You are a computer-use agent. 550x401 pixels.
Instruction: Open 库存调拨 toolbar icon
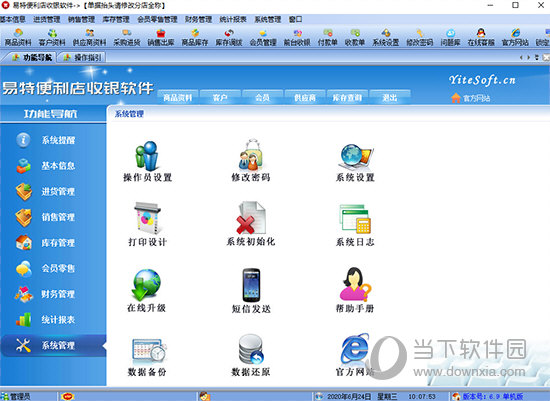click(x=229, y=38)
